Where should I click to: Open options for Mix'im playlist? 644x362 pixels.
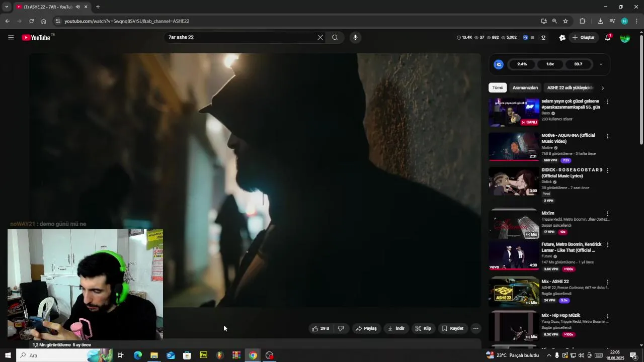[607, 214]
